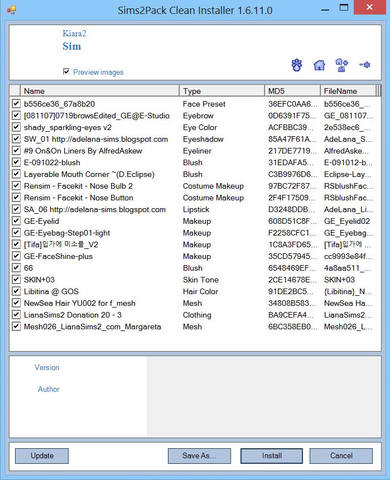Click the Eye Color type cell
This screenshot has height=480, width=390.
(200, 127)
